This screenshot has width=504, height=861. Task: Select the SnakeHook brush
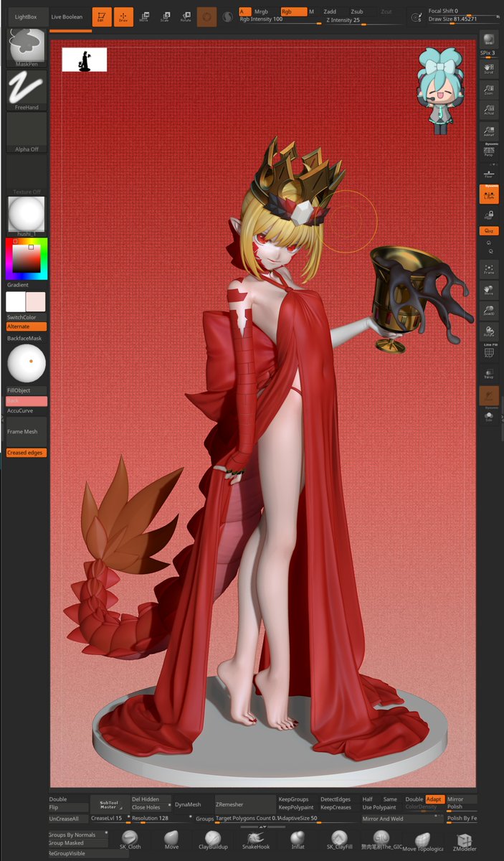click(x=256, y=840)
